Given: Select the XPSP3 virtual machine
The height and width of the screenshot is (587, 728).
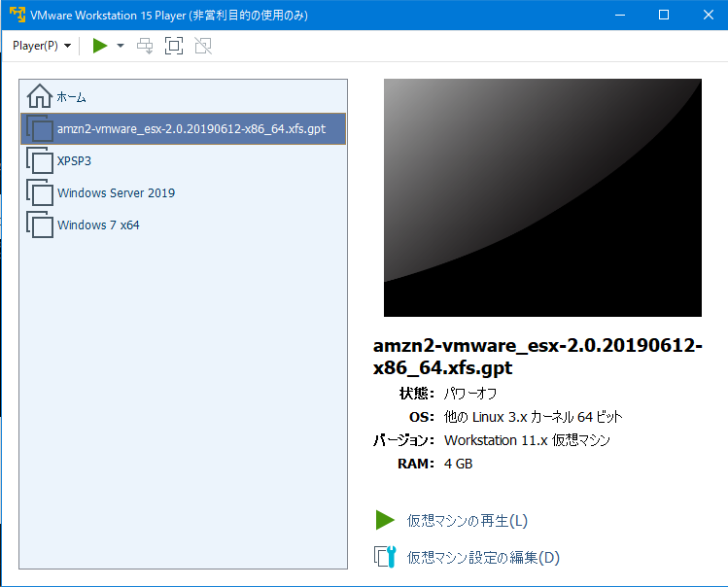Looking at the screenshot, I should point(184,160).
